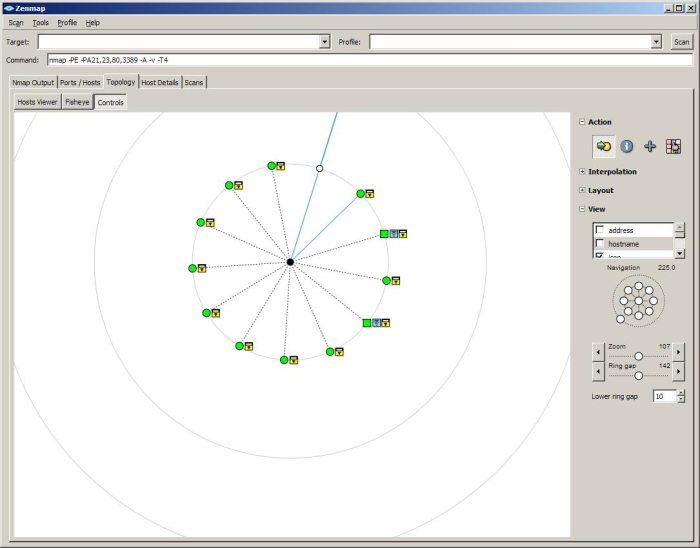Click left-side circle of Navigation widget
This screenshot has height=548, width=700.
click(x=624, y=301)
